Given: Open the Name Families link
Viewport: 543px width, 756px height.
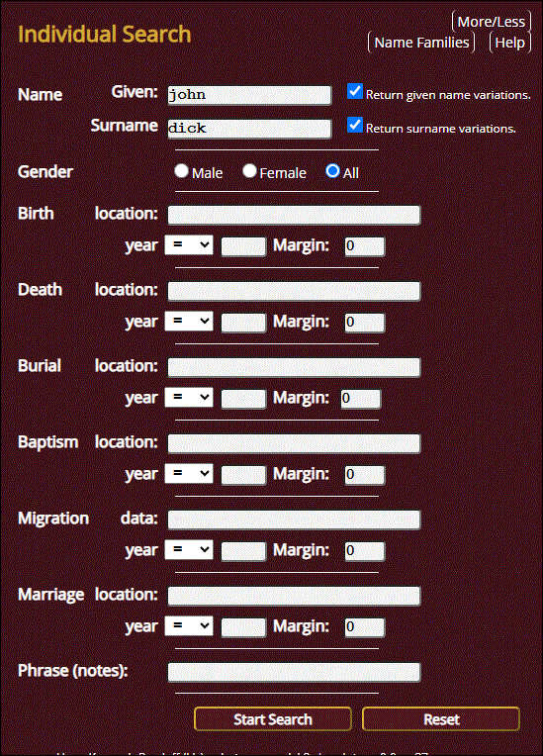Looking at the screenshot, I should pyautogui.click(x=421, y=43).
